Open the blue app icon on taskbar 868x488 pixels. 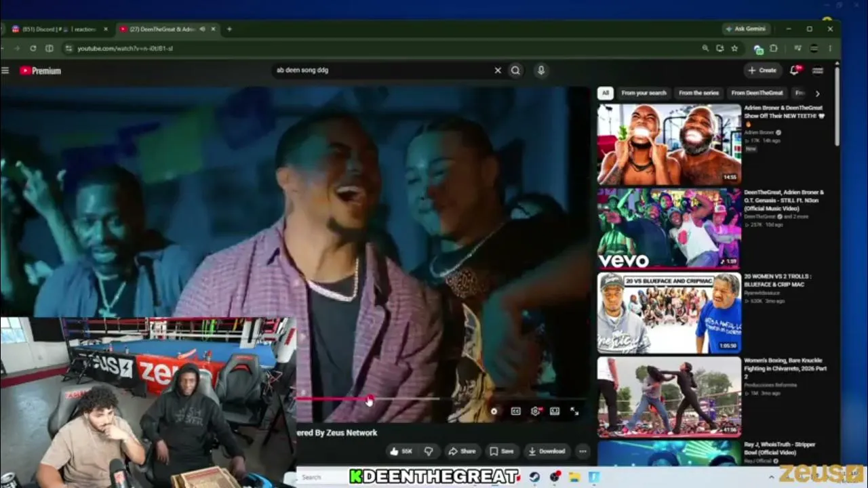pyautogui.click(x=594, y=477)
